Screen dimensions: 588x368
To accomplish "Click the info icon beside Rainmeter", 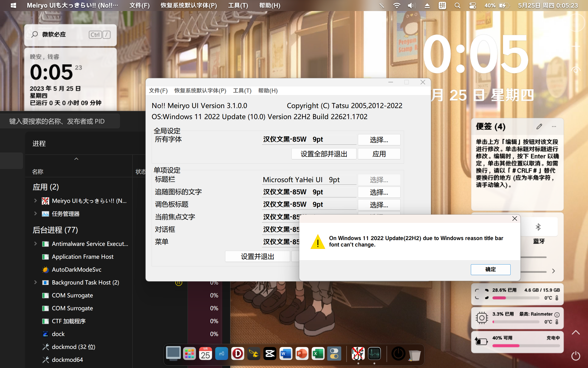I will click(557, 314).
